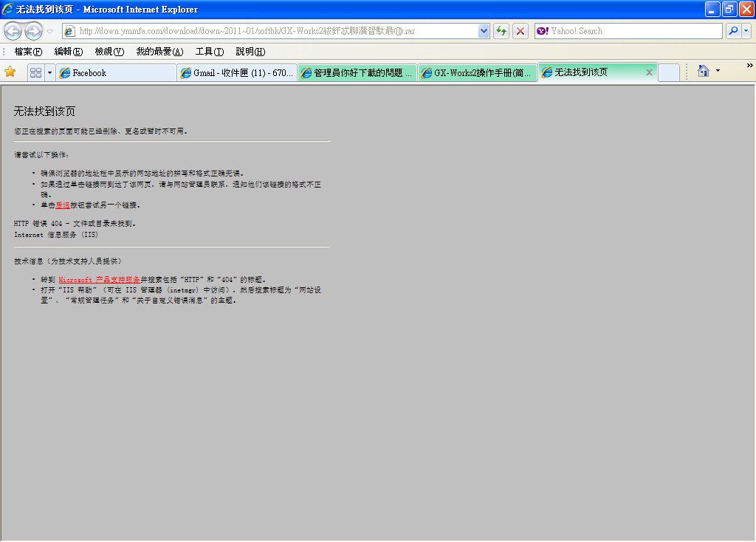Switch to the Gmail 收件匣 tab
The width and height of the screenshot is (756, 542).
click(237, 72)
